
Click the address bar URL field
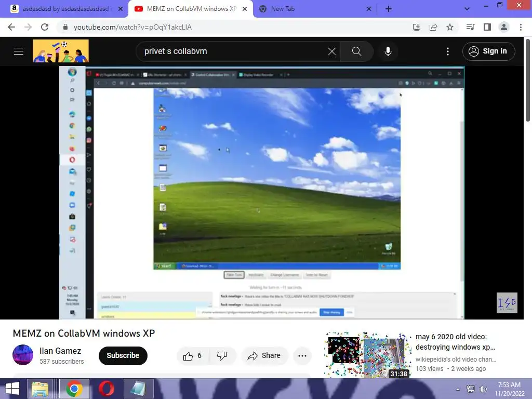234,27
